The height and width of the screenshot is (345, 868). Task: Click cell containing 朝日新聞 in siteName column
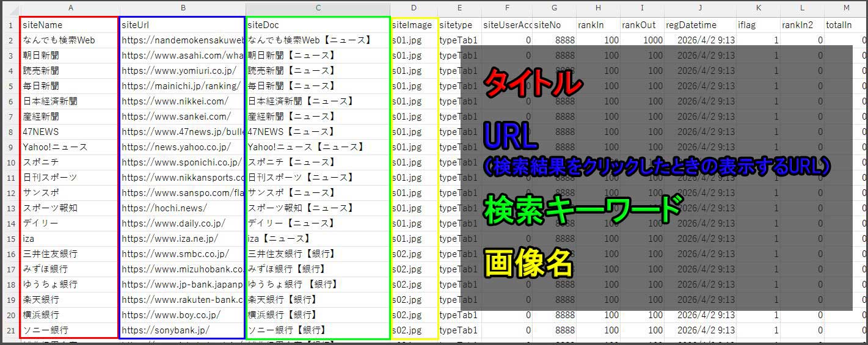tap(68, 56)
